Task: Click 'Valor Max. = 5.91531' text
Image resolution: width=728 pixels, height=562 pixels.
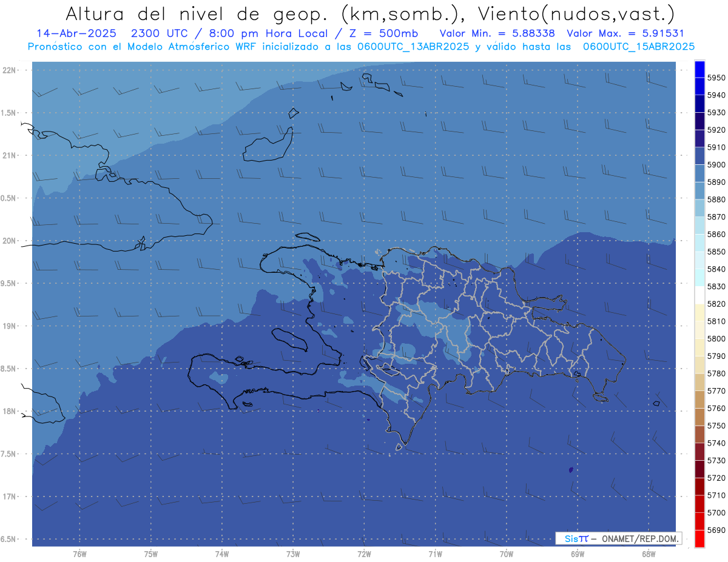Action: pyautogui.click(x=625, y=33)
